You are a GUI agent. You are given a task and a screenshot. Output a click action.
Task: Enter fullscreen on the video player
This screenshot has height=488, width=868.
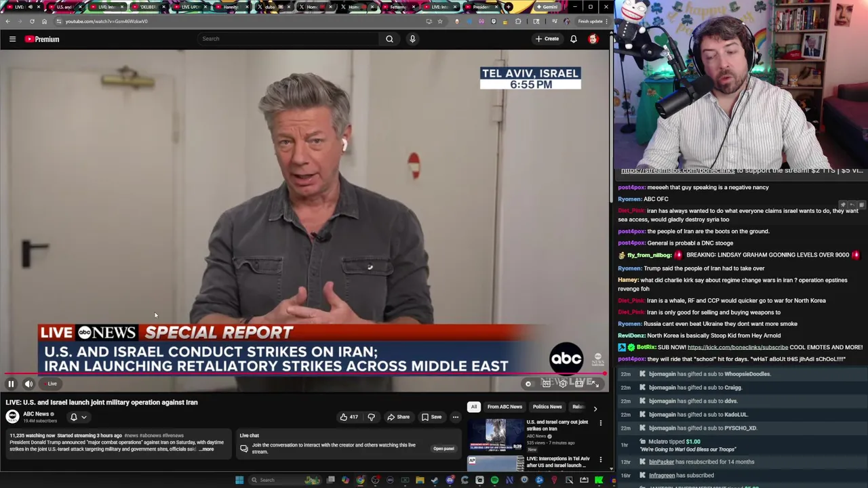pyautogui.click(x=595, y=384)
